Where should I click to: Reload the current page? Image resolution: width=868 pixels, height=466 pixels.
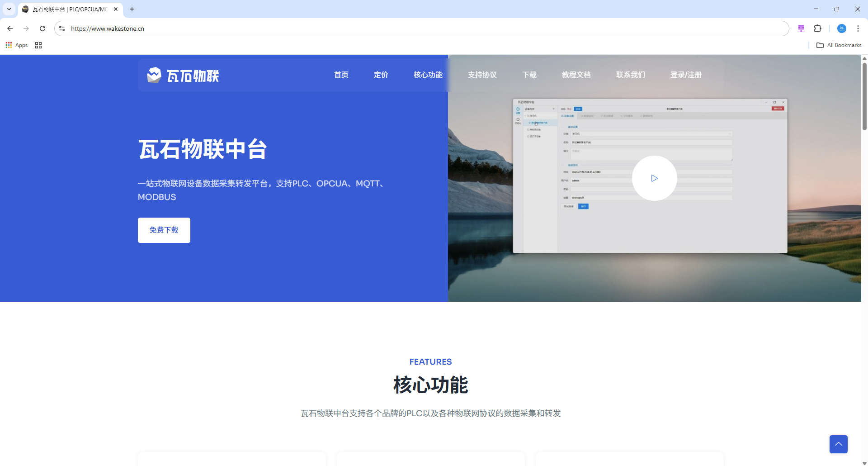(x=42, y=29)
